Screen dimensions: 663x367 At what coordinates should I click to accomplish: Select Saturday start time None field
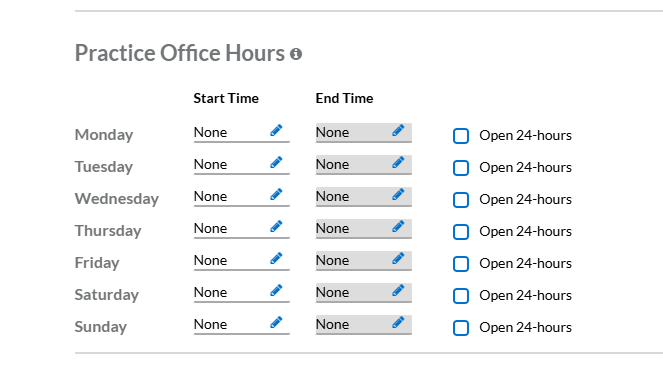point(241,292)
